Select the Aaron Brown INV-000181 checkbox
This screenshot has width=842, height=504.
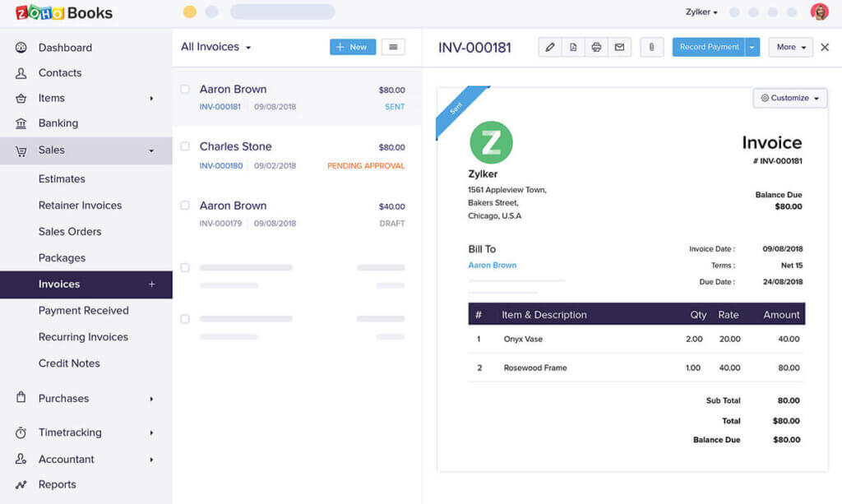(x=186, y=89)
